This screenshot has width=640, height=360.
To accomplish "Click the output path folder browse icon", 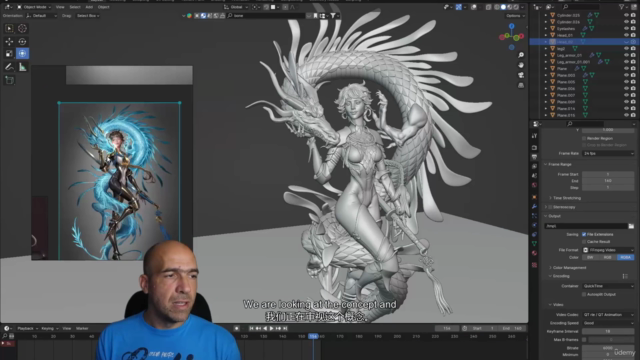I will point(631,226).
